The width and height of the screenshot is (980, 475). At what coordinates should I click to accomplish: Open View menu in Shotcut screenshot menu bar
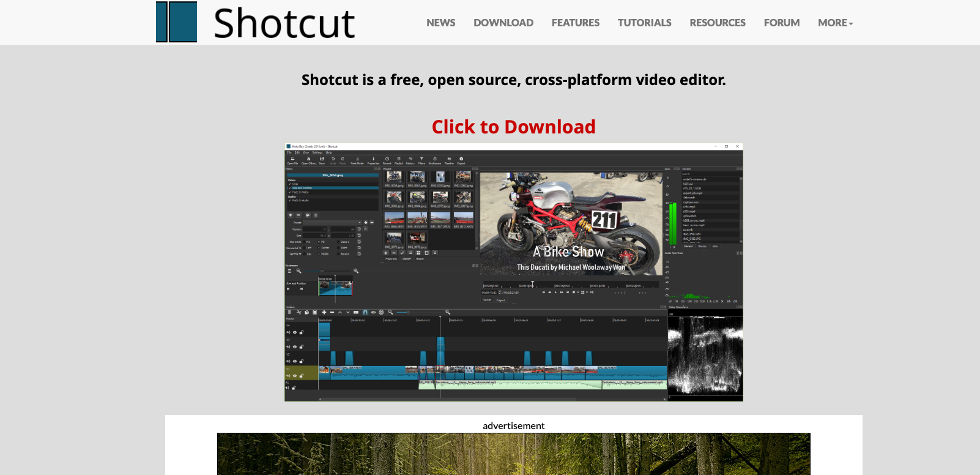pos(306,152)
